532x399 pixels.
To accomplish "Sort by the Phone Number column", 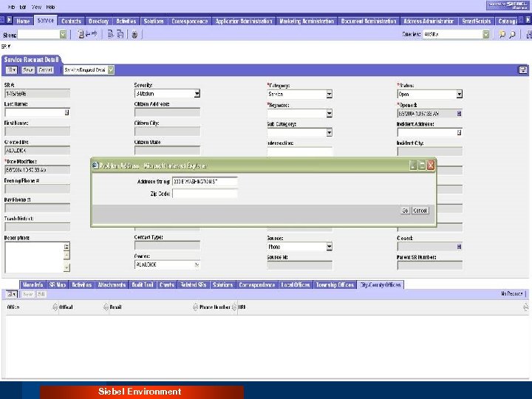I will (x=234, y=307).
